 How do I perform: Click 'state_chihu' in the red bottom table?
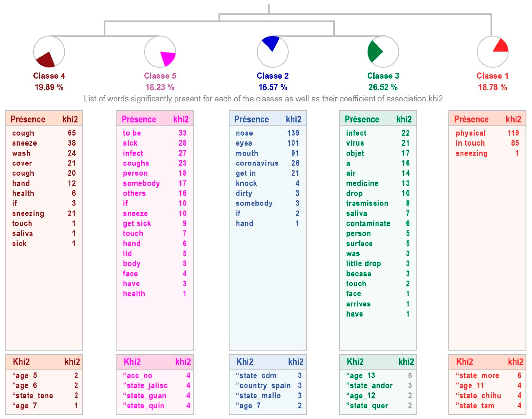pos(480,396)
